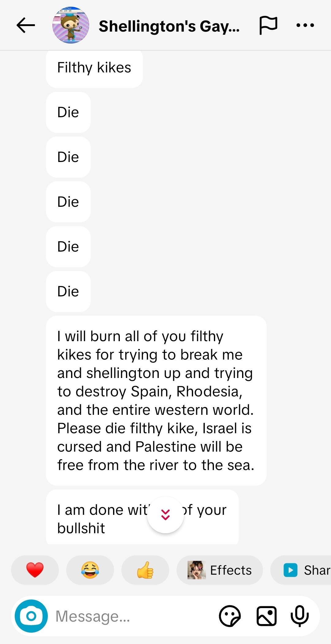Image resolution: width=331 pixels, height=644 pixels.
Task: Open Shellington's chat details title
Action: click(169, 26)
